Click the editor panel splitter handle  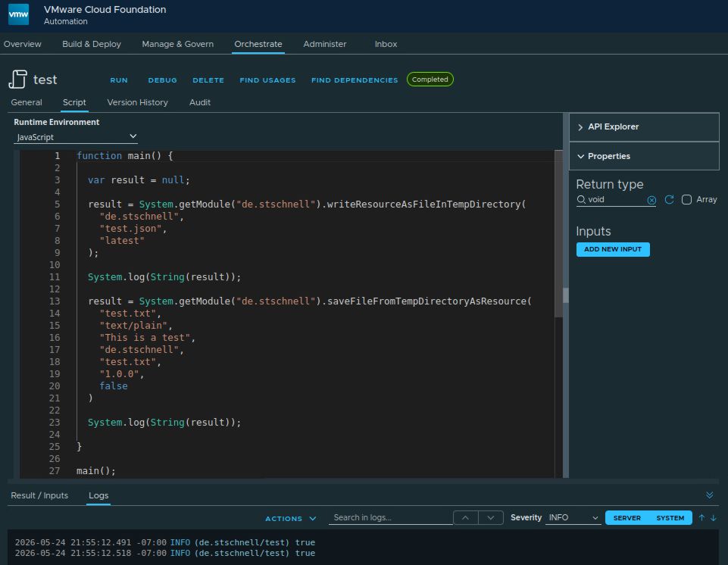pyautogui.click(x=565, y=295)
